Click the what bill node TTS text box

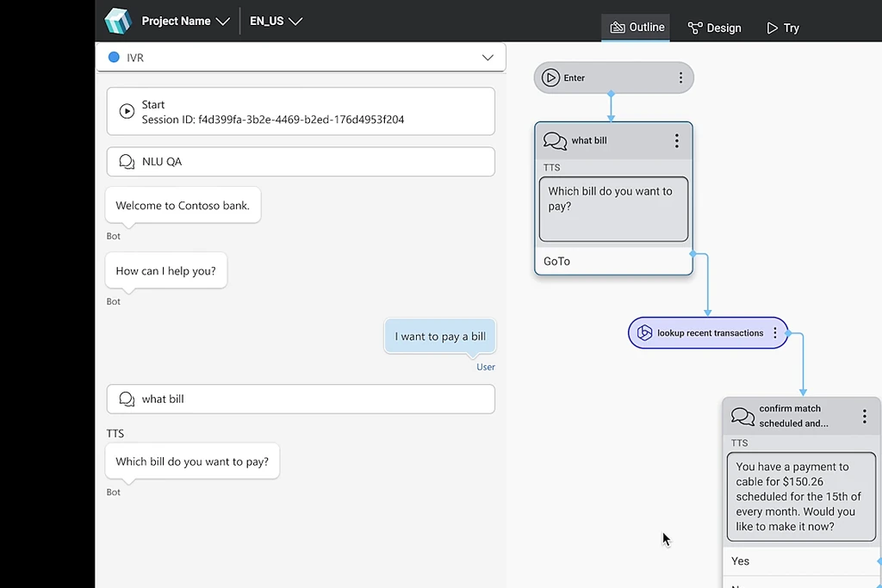[x=613, y=209]
